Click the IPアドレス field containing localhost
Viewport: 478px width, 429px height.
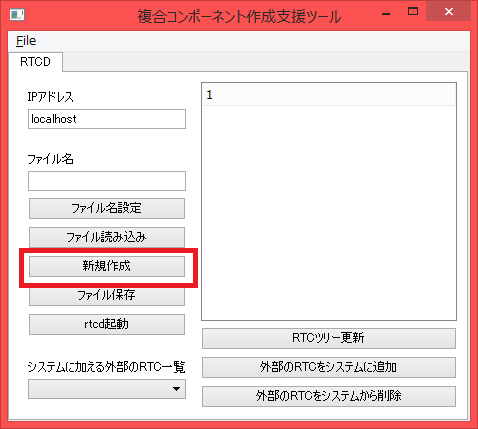click(x=107, y=119)
